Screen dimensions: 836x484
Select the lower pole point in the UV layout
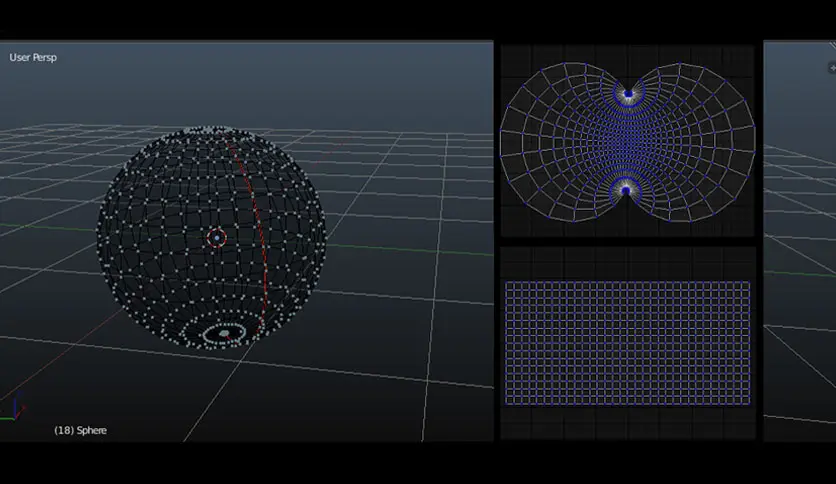626,190
